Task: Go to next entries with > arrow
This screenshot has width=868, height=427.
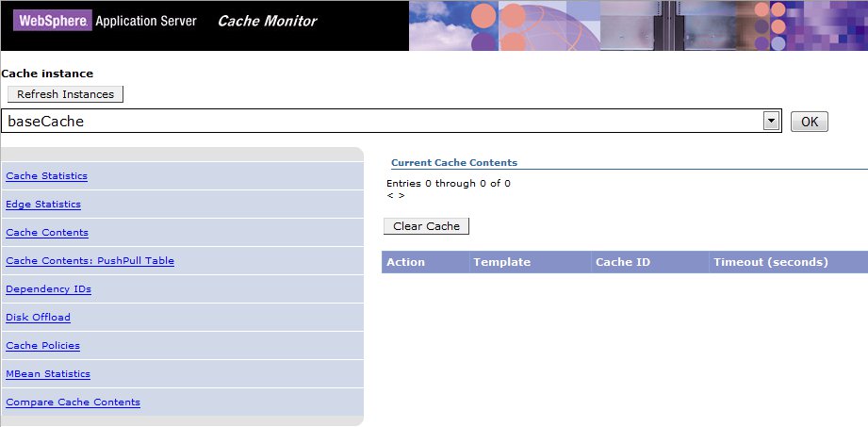Action: [401, 195]
